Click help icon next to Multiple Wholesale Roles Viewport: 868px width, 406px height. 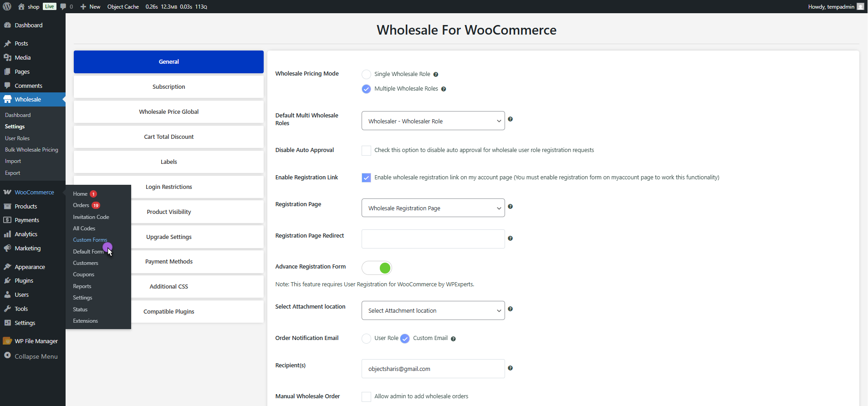[444, 89]
